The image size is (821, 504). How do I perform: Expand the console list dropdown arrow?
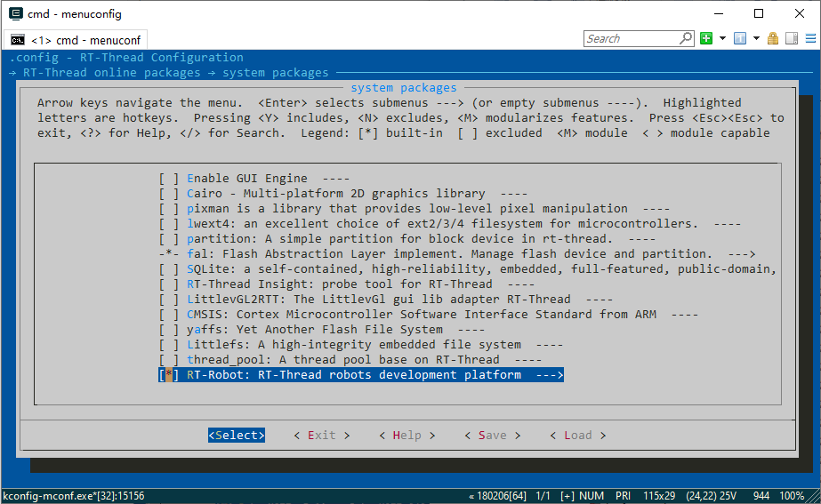point(756,38)
